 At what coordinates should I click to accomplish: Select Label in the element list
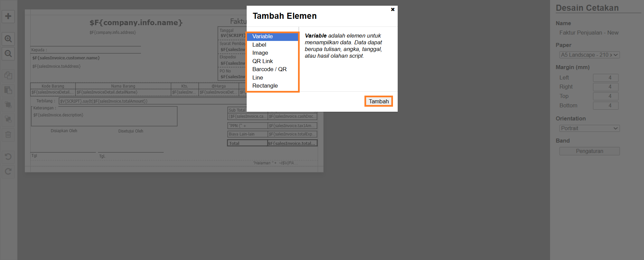coord(259,45)
